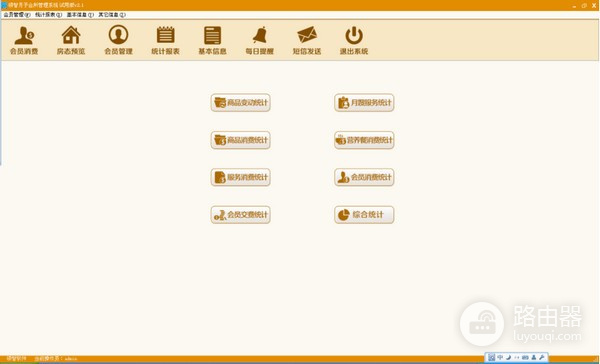The height and width of the screenshot is (364, 600).
Task: Open 统计报表 calendar report icon
Action: point(165,40)
